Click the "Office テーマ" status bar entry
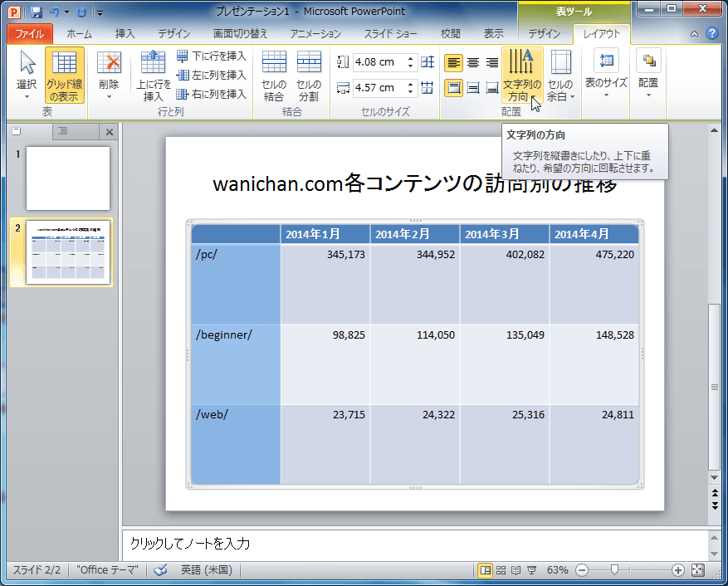728x586 pixels. [107, 569]
